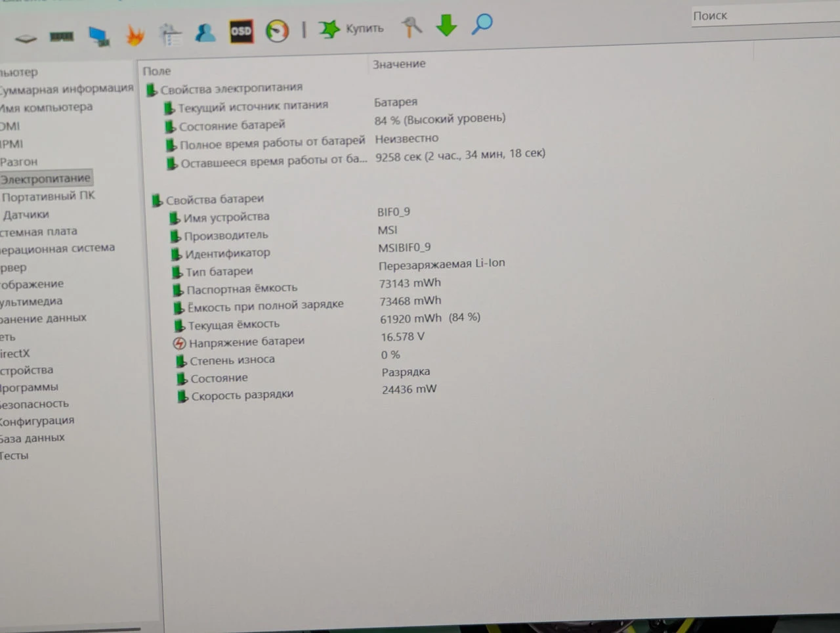Click the blue user silhouette toolbar icon
This screenshot has height=633, width=840.
coord(205,32)
